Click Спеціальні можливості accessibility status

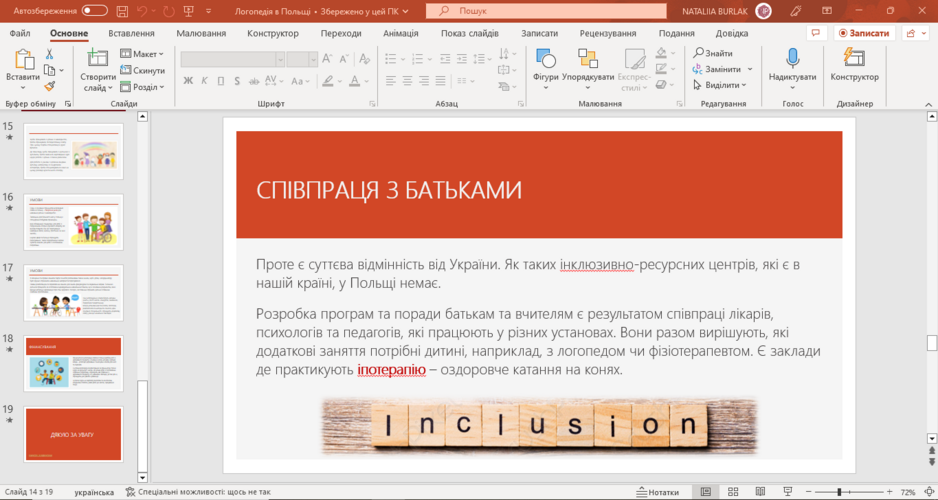[x=198, y=492]
